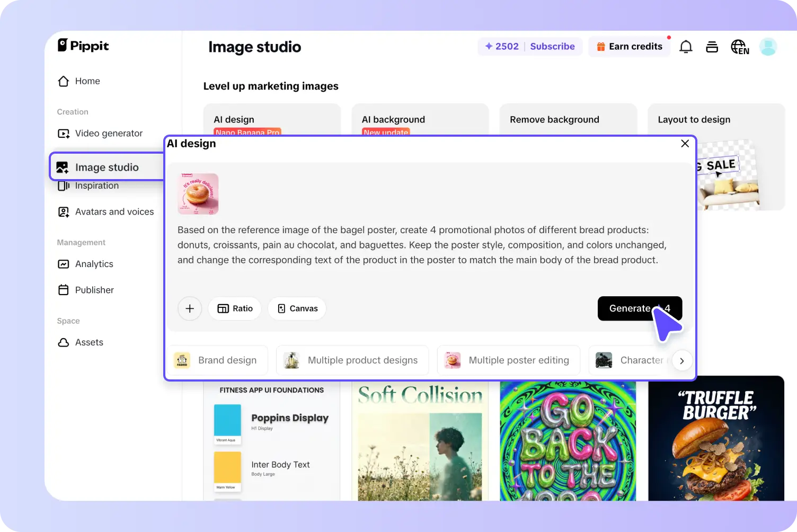Select the Multiple poster editing template
Screen dimensions: 797x532
[508, 360]
